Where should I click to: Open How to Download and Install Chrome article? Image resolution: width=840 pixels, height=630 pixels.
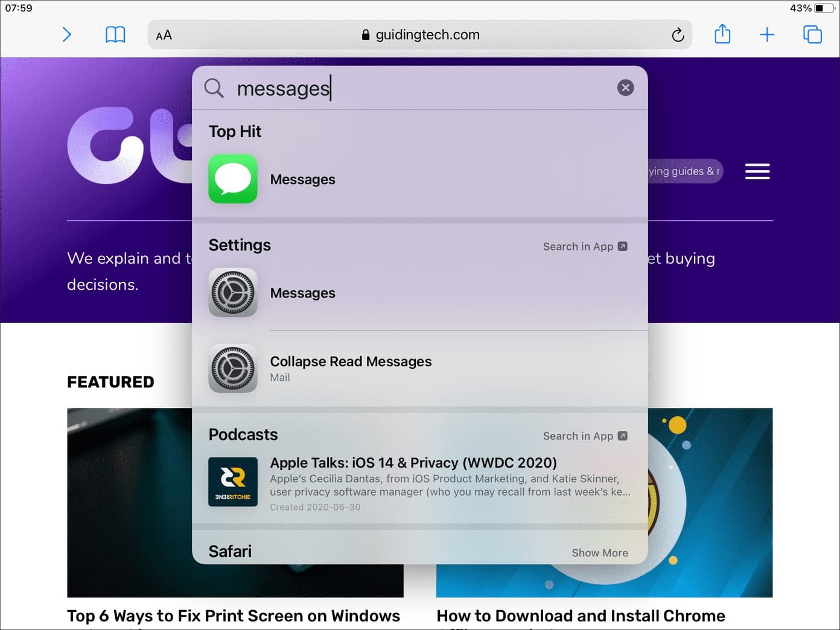tap(581, 616)
